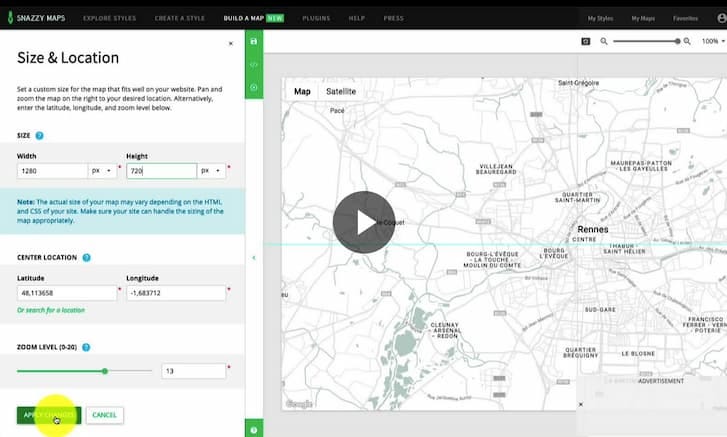Image resolution: width=727 pixels, height=437 pixels.
Task: Open Plugins menu item
Action: 316,18
